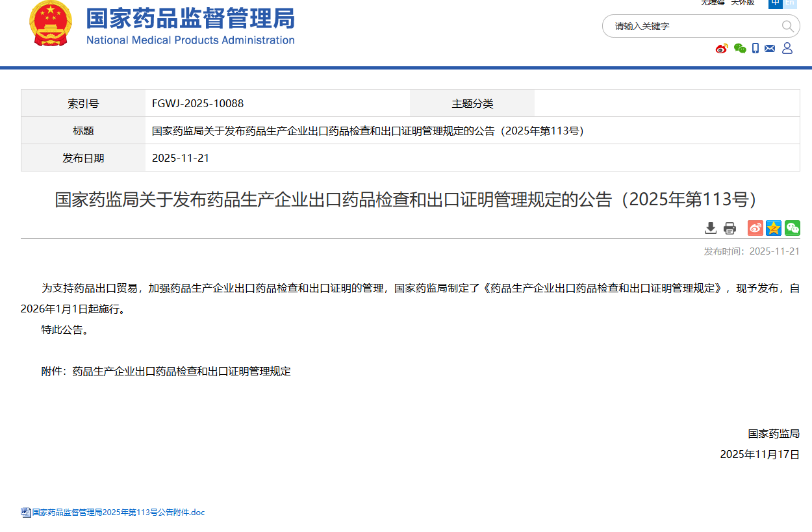The height and width of the screenshot is (532, 812).
Task: Share the article to QZone star icon
Action: [x=773, y=228]
